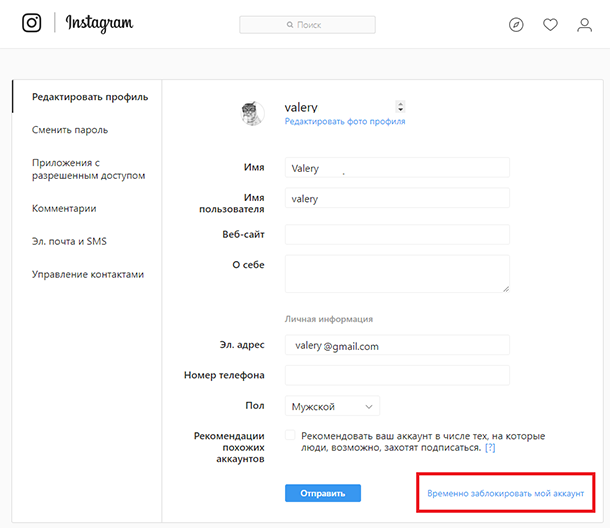Click the Номер телефона input field
The image size is (610, 528).
397,375
